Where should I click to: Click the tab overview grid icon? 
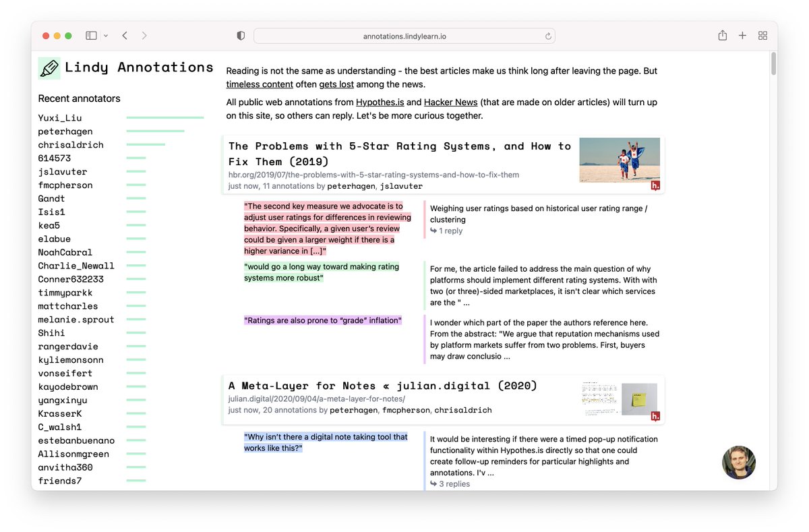762,35
